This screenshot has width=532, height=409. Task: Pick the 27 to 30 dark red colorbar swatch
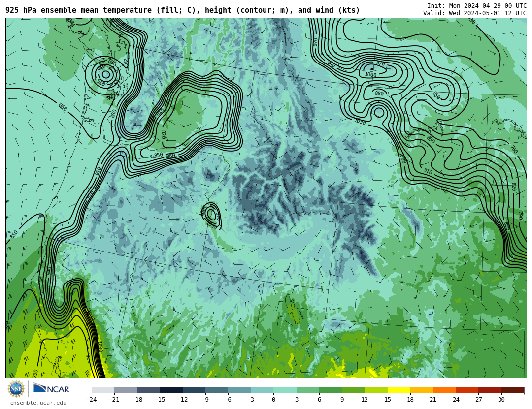pyautogui.click(x=490, y=390)
